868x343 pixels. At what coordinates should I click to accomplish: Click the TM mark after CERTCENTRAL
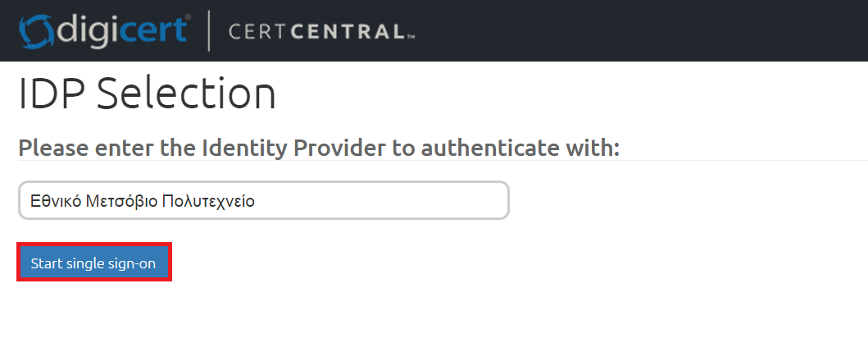tap(411, 38)
